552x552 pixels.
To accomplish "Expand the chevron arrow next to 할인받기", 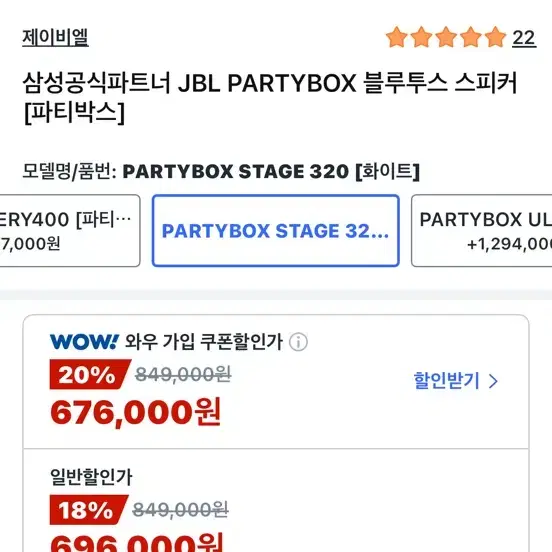I will [x=494, y=381].
